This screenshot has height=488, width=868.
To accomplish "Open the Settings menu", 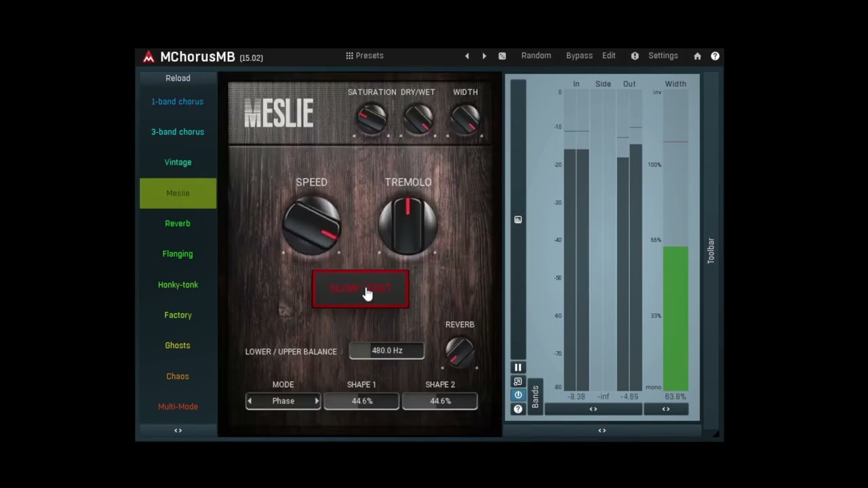I will coord(663,56).
